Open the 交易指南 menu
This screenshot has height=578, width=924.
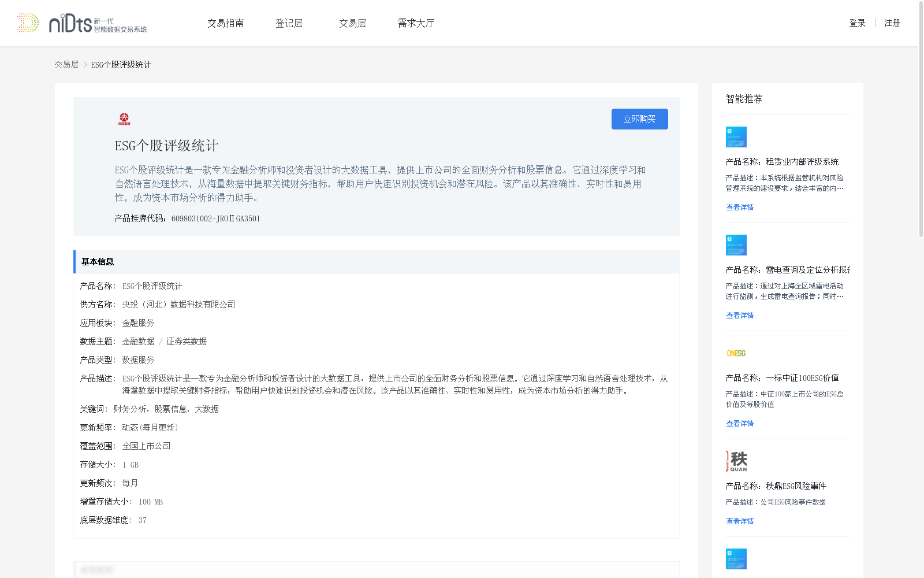226,23
